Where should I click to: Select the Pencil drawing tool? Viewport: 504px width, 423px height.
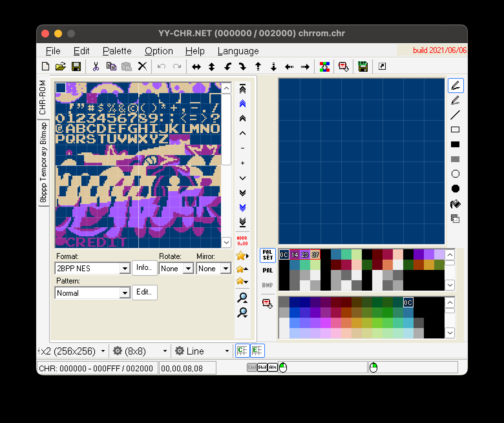(x=455, y=86)
